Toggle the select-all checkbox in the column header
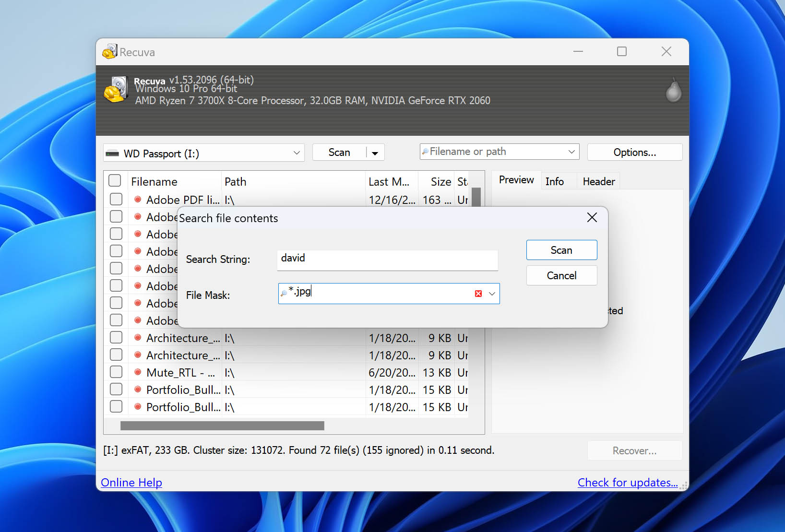Viewport: 785px width, 532px height. point(115,180)
